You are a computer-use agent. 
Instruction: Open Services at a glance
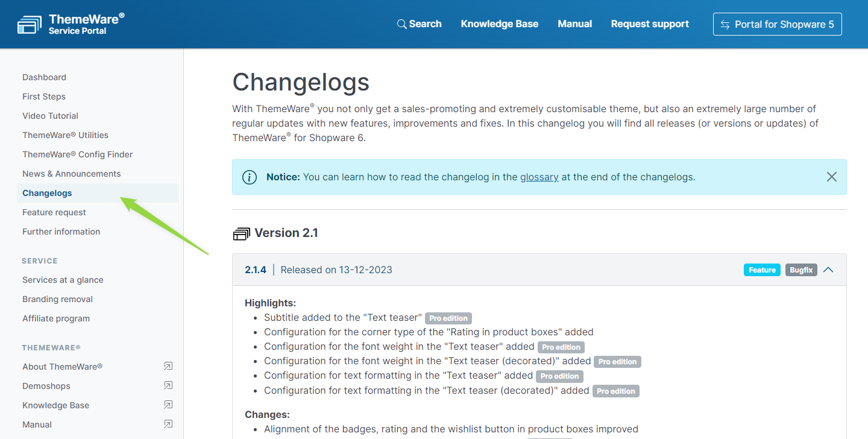(x=63, y=280)
